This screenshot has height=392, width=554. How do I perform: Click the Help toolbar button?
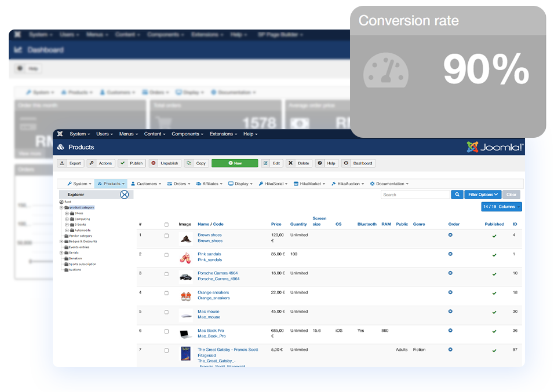(x=327, y=163)
